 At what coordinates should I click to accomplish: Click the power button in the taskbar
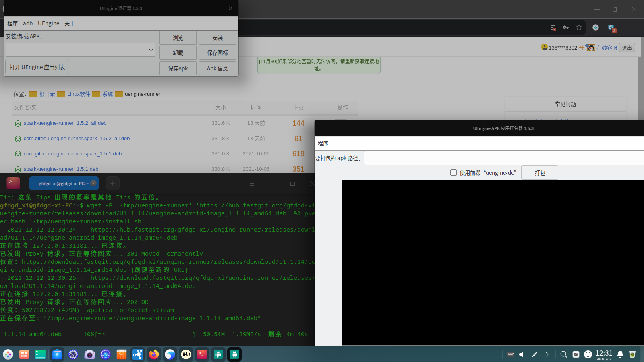[x=588, y=354]
